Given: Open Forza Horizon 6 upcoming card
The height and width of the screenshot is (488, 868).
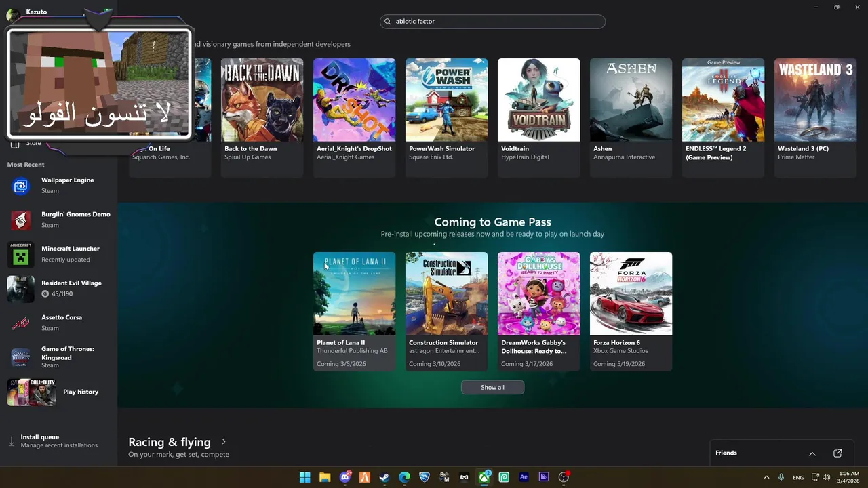Looking at the screenshot, I should point(631,311).
